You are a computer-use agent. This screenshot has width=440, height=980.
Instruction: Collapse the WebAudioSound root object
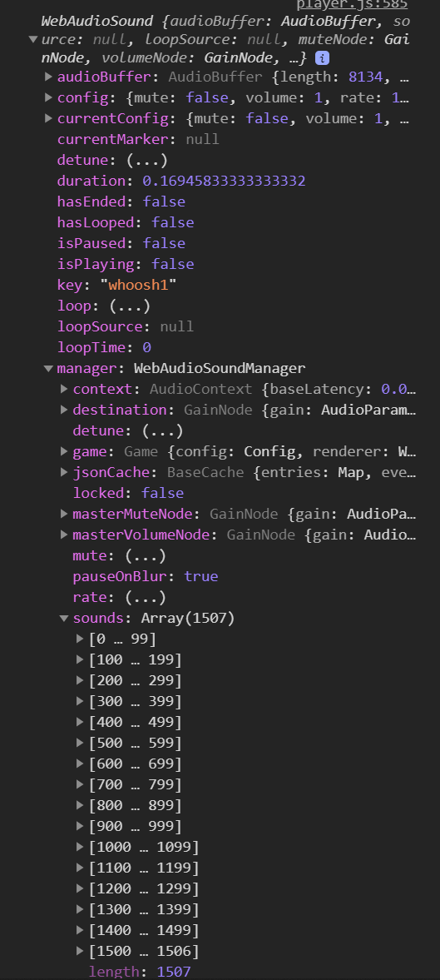pos(33,39)
